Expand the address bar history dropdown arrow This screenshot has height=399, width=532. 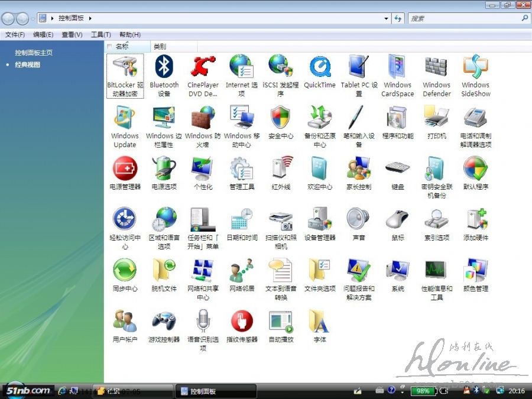point(386,19)
